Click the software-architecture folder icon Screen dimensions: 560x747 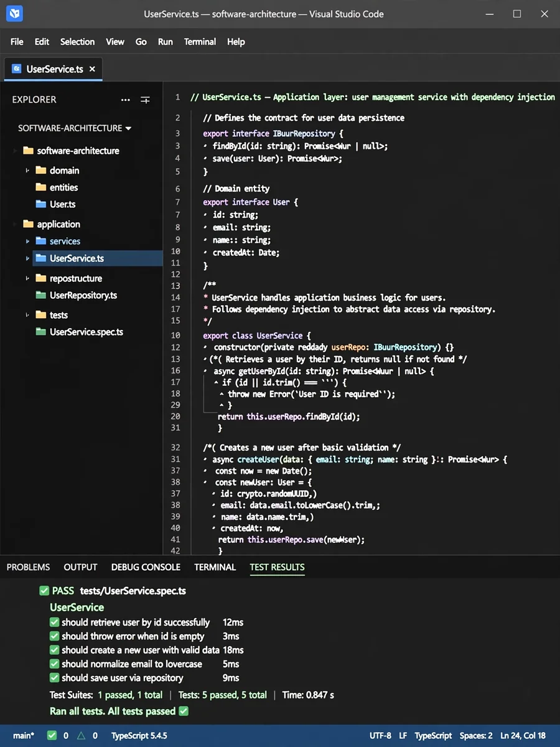(x=27, y=151)
